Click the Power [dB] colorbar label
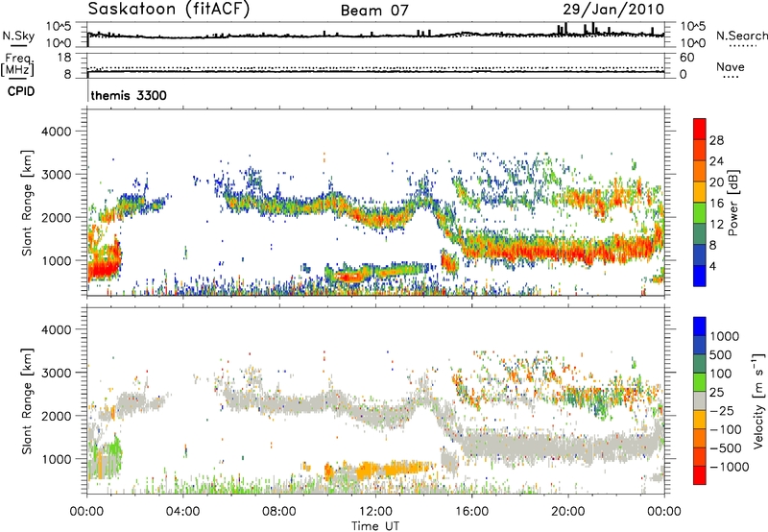This screenshot has width=768, height=532. 732,203
